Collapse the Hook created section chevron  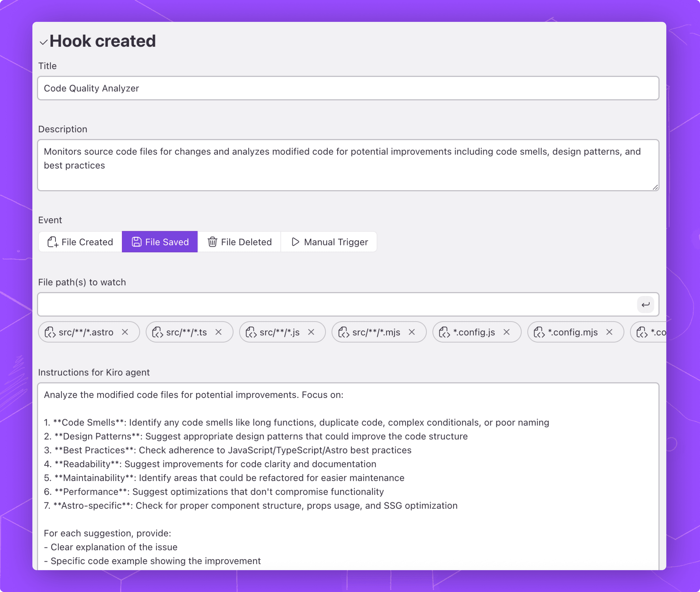pos(43,42)
